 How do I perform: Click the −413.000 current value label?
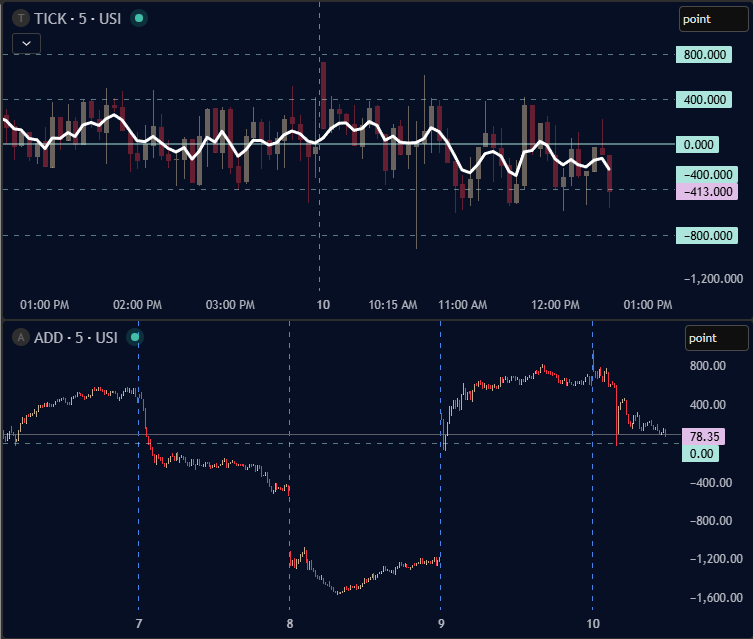[707, 192]
